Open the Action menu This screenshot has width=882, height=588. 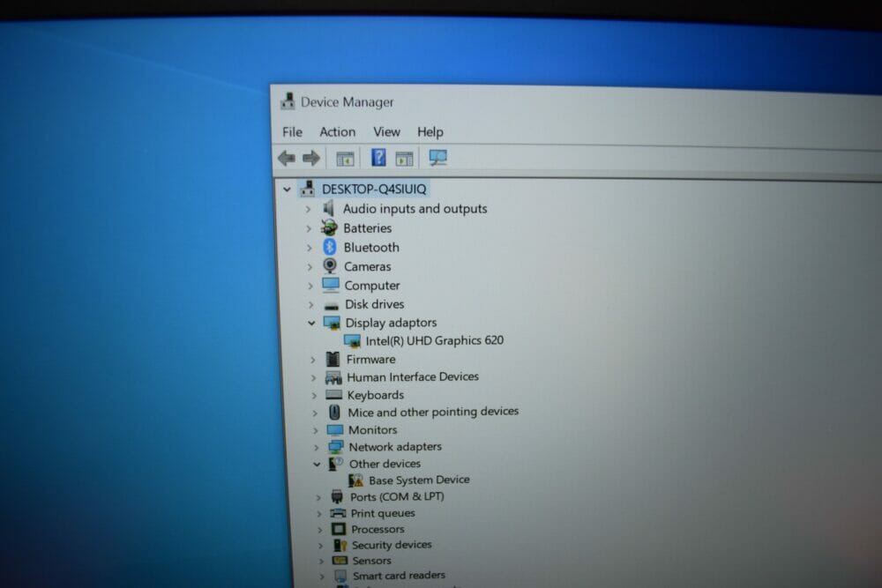click(x=338, y=131)
